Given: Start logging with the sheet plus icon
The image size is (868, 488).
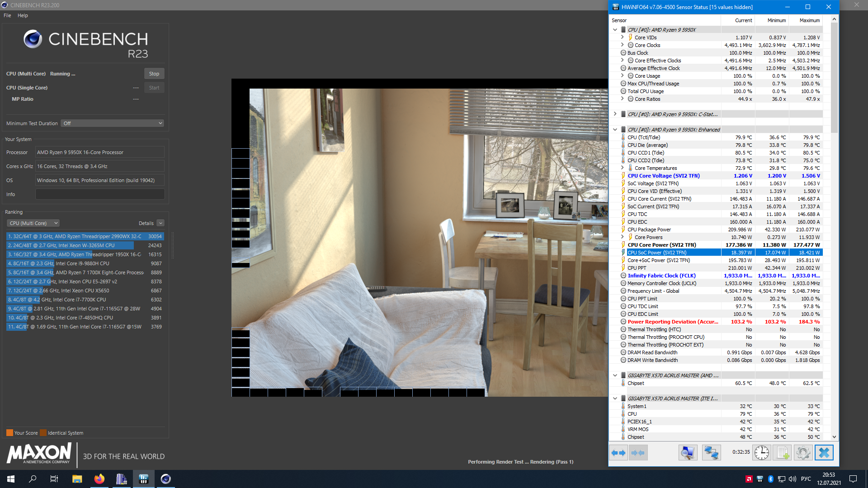Looking at the screenshot, I should pos(783,452).
